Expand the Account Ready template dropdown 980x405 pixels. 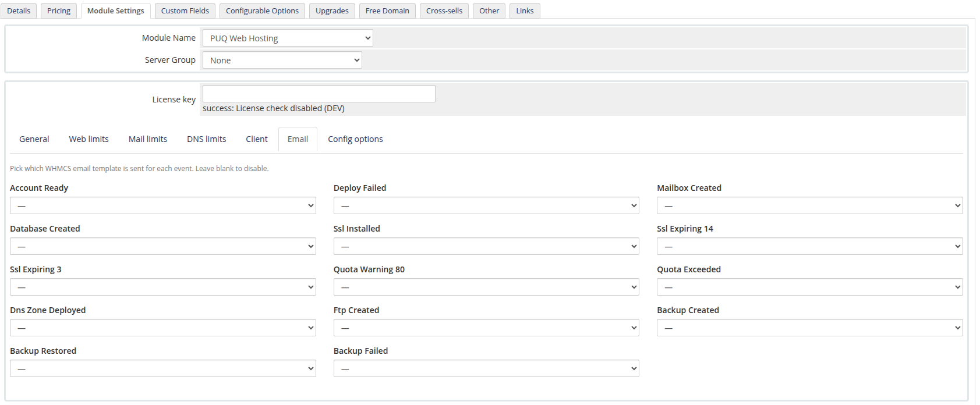(163, 205)
